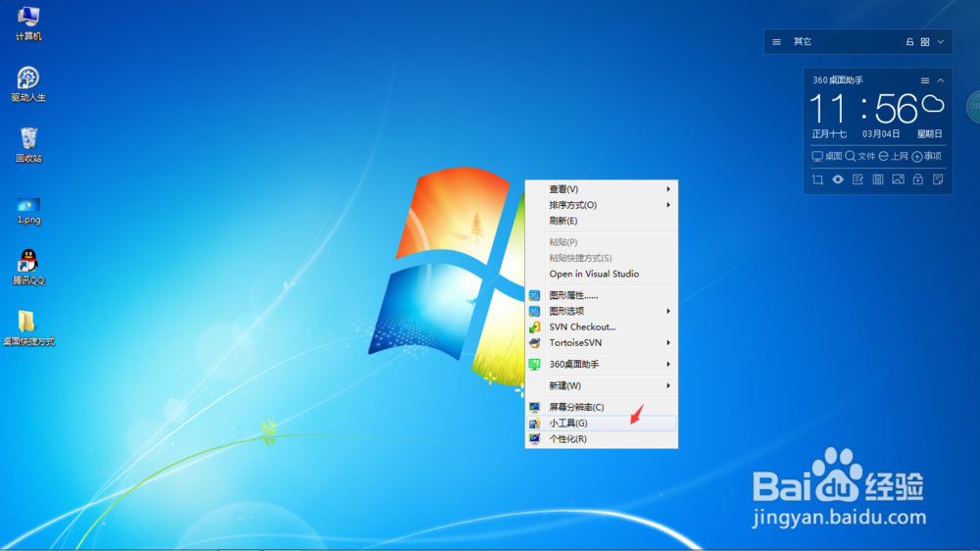This screenshot has height=551, width=980.
Task: Open the note edit icon in widget
Action: (857, 179)
